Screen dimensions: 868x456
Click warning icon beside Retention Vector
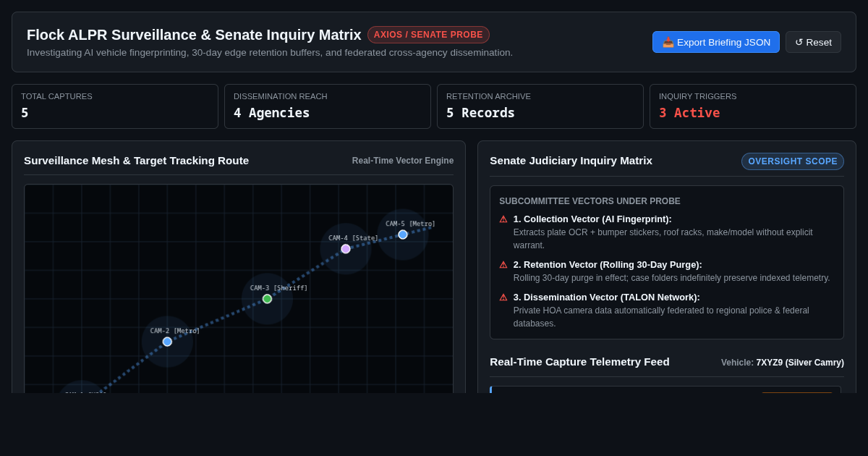pos(503,265)
